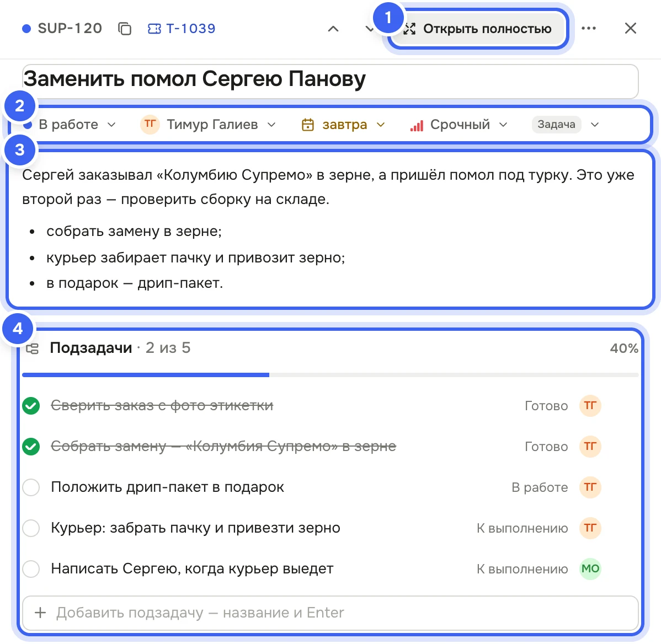The width and height of the screenshot is (661, 644).
Task: Check subtask Курьер: забрать пачку и привезти зерно
Action: click(31, 528)
